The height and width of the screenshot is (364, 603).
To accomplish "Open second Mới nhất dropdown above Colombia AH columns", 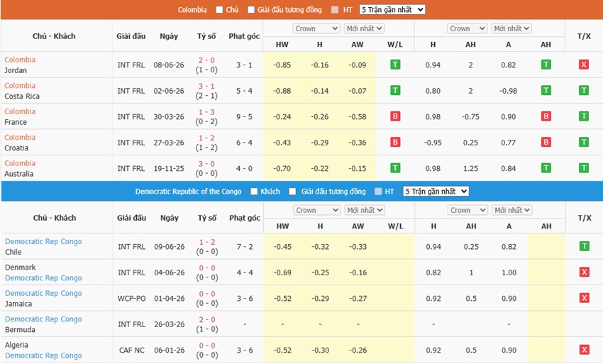I will [511, 28].
